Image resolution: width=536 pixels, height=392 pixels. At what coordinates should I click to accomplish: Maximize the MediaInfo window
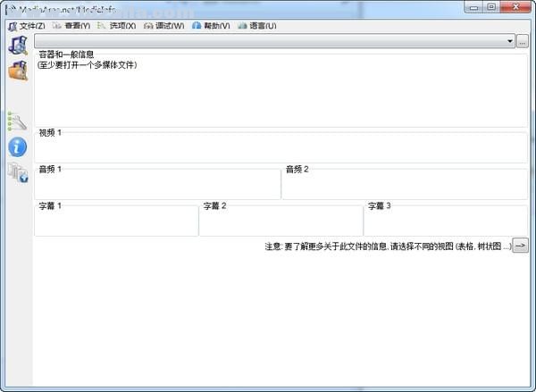491,7
